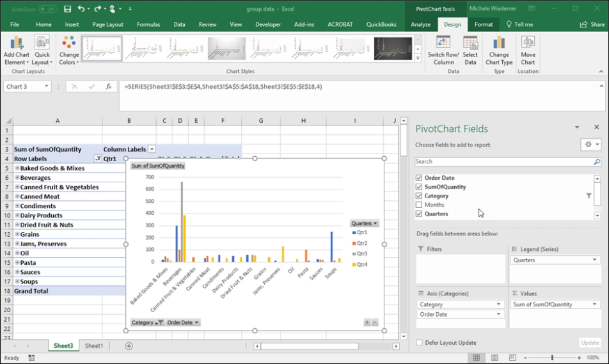
Task: Click the Sum of SumOfQuantity chart button
Action: pyautogui.click(x=158, y=166)
